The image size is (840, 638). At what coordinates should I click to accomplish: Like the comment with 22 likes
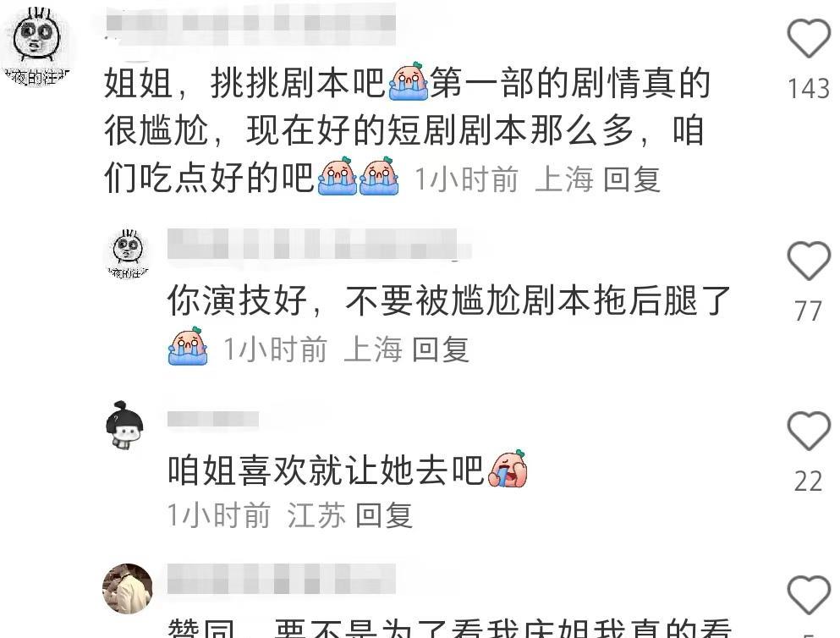(x=809, y=432)
